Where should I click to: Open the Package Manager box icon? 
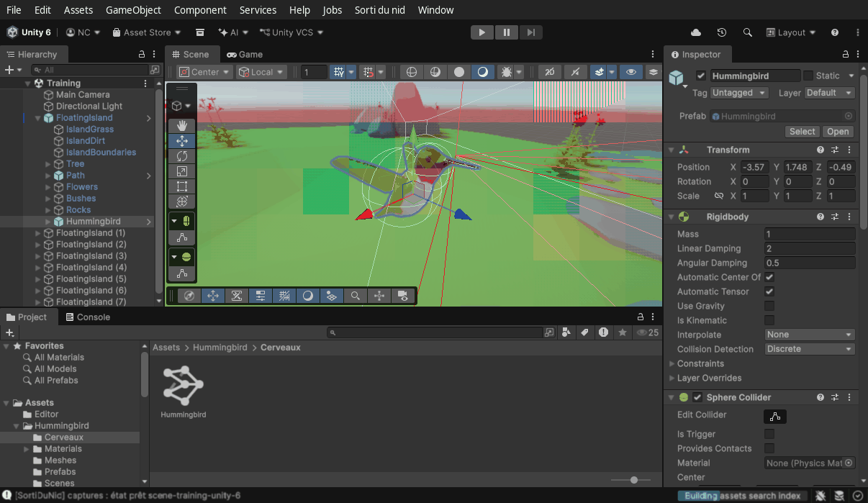point(200,32)
